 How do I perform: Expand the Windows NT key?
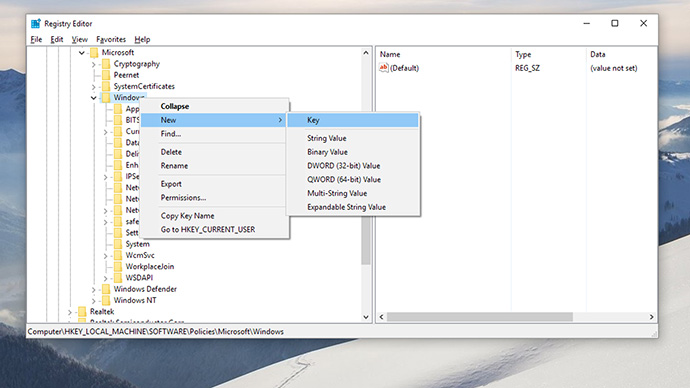coord(93,301)
